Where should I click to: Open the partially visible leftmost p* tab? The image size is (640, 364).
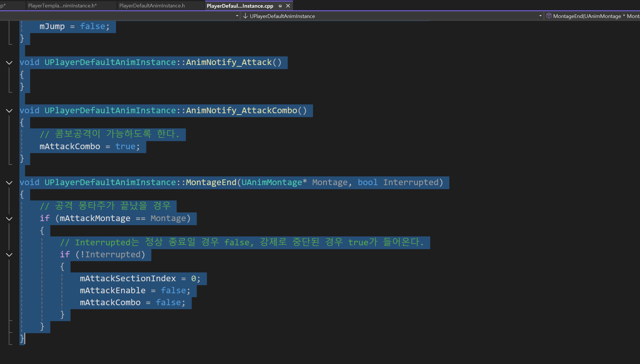pyautogui.click(x=3, y=6)
